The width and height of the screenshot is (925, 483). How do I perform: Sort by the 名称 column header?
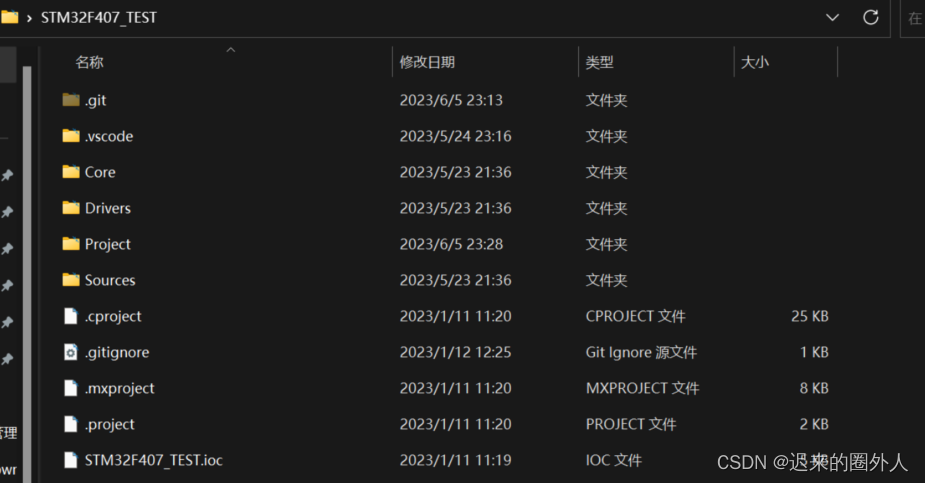click(x=89, y=62)
